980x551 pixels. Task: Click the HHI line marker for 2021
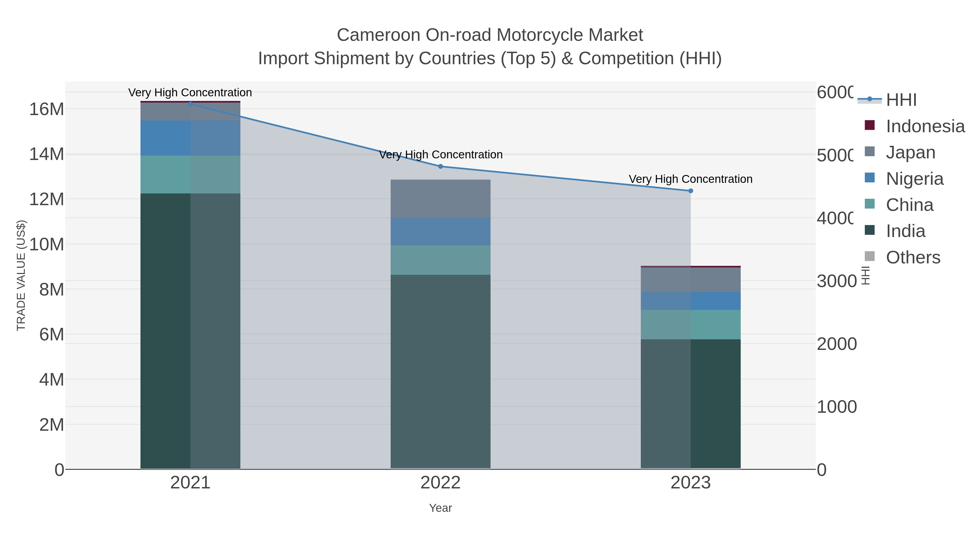(x=190, y=104)
